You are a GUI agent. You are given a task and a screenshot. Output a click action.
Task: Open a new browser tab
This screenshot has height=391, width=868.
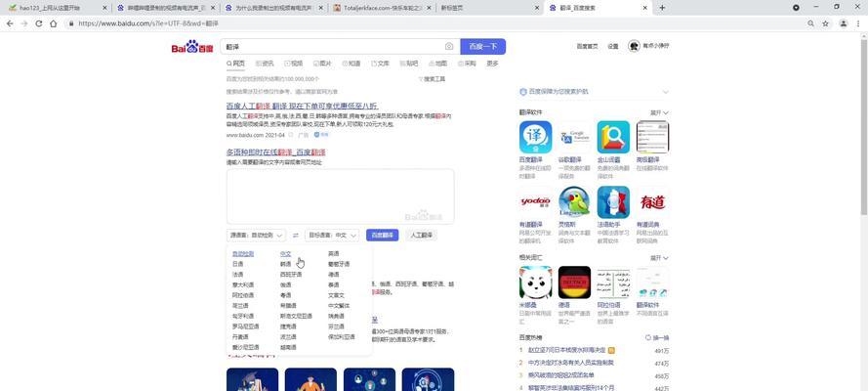click(x=662, y=8)
